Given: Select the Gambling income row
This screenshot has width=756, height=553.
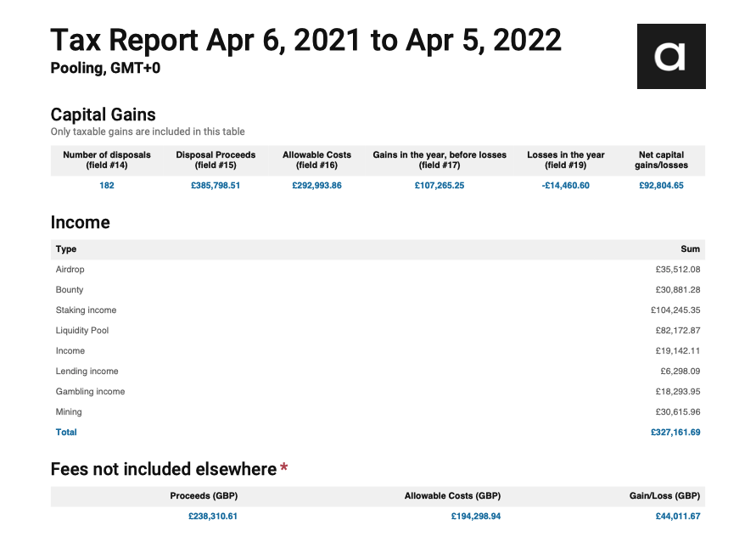Looking at the screenshot, I should click(378, 392).
